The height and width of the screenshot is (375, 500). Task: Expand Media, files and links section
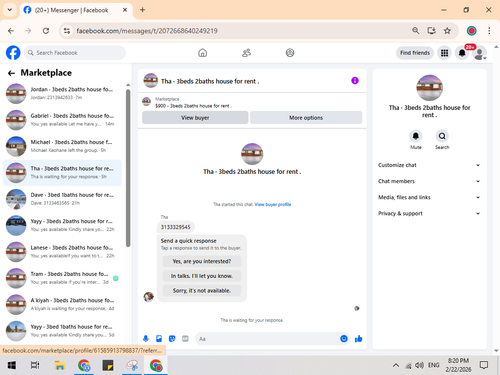pyautogui.click(x=429, y=197)
